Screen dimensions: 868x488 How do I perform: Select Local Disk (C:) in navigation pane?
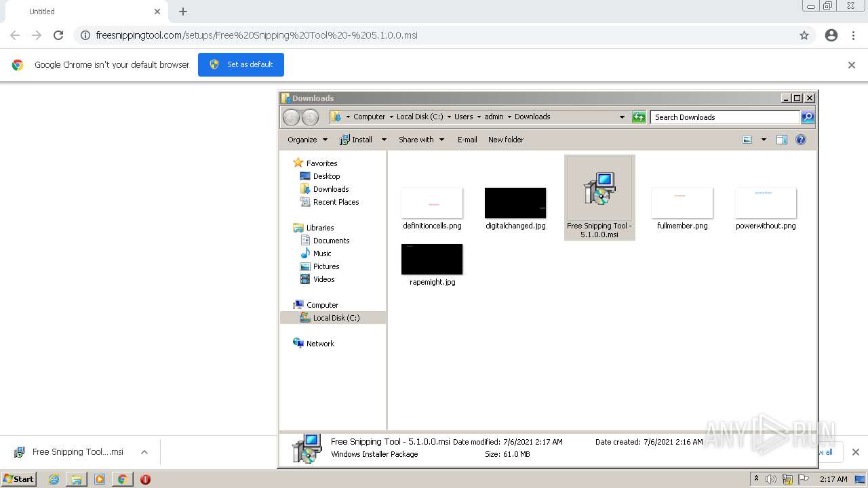(333, 318)
